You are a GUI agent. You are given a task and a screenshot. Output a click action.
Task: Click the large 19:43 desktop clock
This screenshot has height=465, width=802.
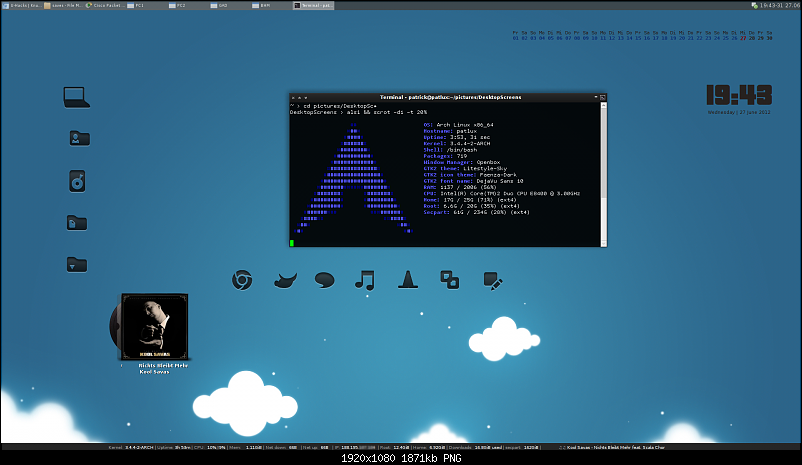pyautogui.click(x=738, y=95)
